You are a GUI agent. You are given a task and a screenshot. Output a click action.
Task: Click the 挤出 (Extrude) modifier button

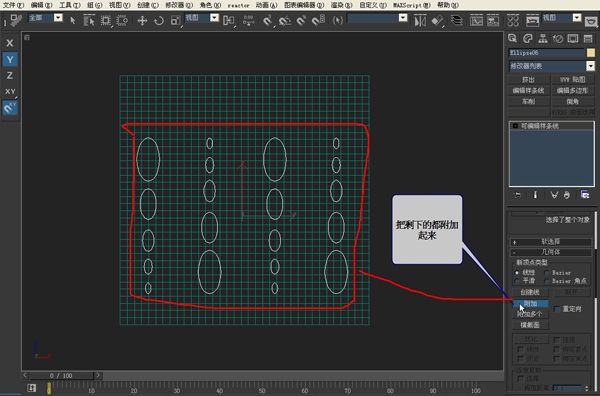528,80
